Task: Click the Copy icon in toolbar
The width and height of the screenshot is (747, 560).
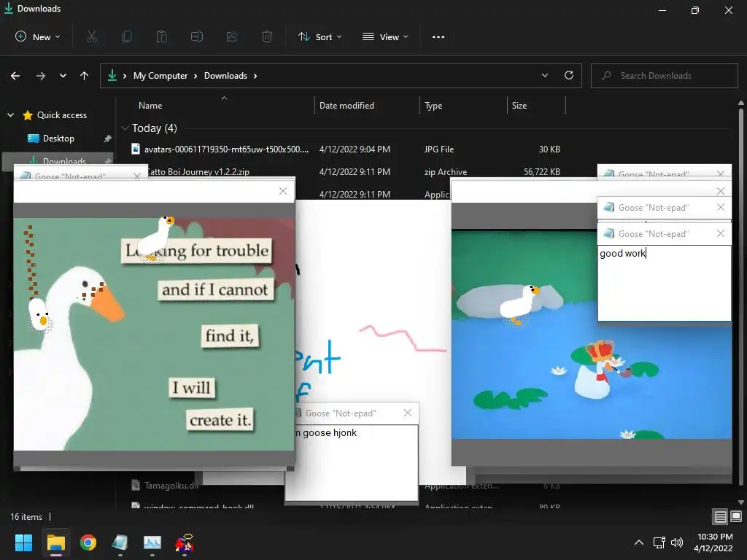Action: tap(127, 36)
